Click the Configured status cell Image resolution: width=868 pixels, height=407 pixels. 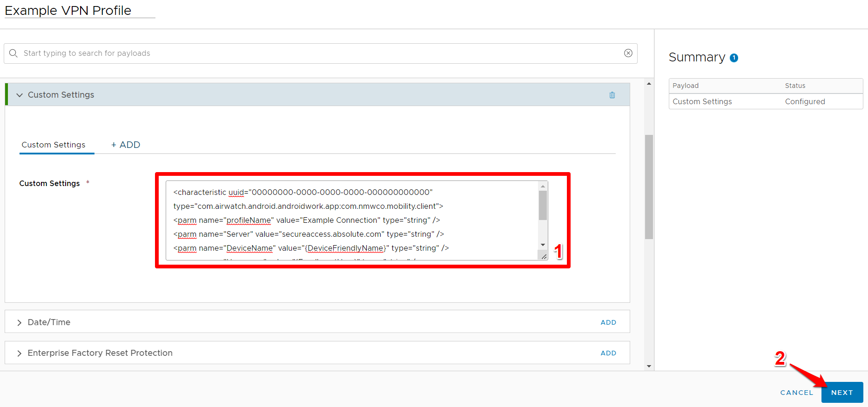pos(805,101)
